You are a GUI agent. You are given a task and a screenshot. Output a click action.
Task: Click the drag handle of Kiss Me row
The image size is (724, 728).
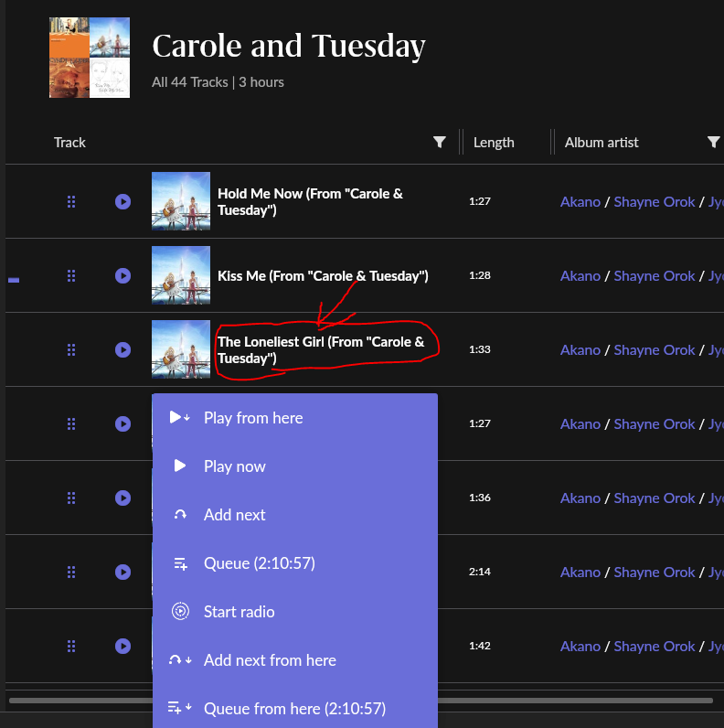(x=71, y=276)
